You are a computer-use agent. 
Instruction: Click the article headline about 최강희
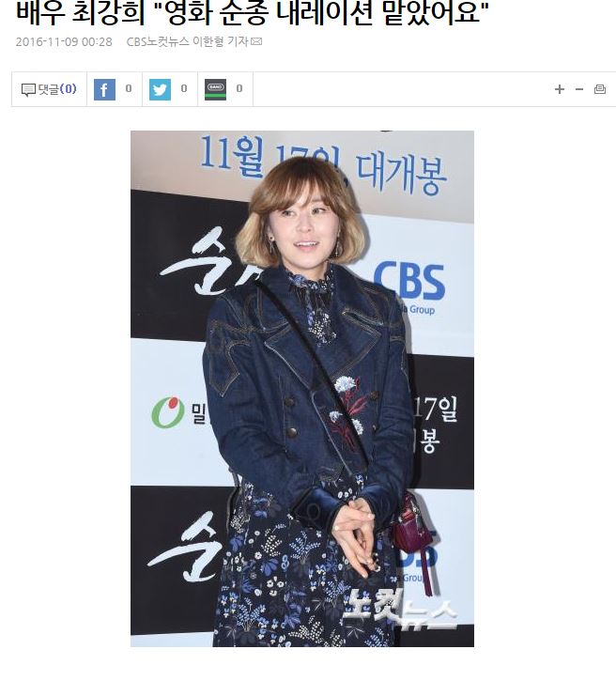click(x=252, y=12)
